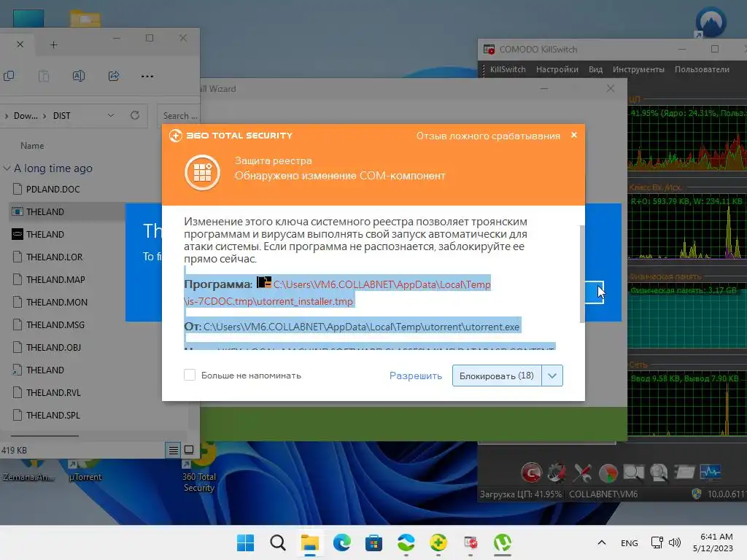The image size is (747, 560).
Task: Click the COMODO KillSwitch title bar icon
Action: [489, 49]
